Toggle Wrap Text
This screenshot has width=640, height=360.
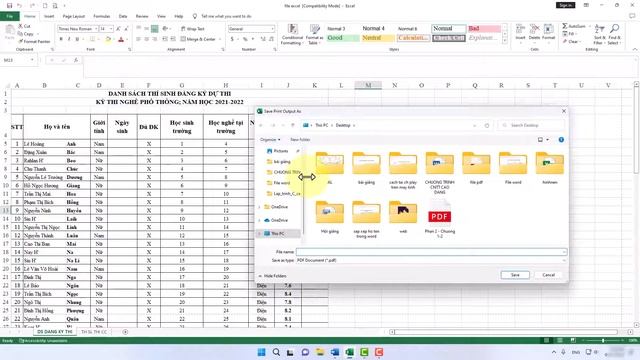[x=192, y=29]
